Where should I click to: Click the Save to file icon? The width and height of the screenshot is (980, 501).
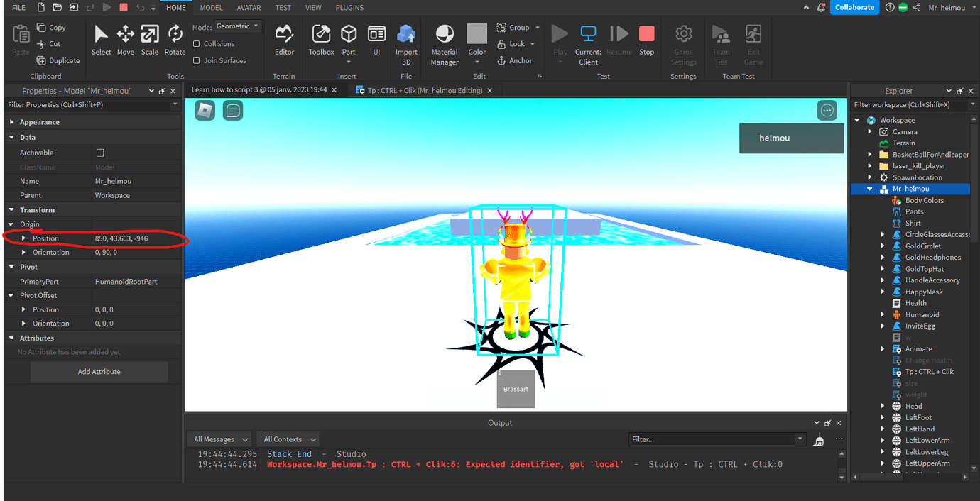[72, 7]
